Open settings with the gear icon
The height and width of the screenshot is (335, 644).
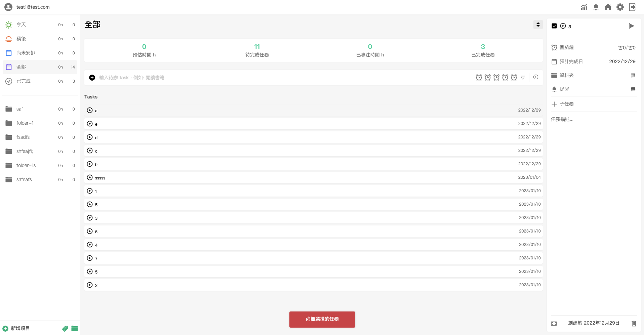pyautogui.click(x=620, y=7)
